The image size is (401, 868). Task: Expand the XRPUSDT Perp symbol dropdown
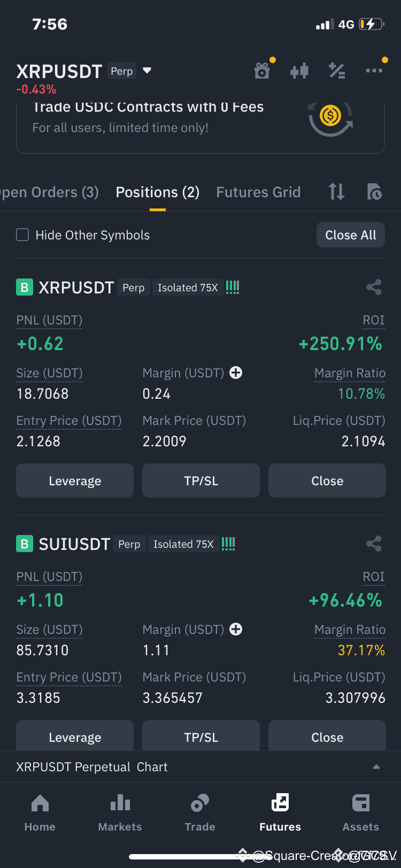point(147,71)
